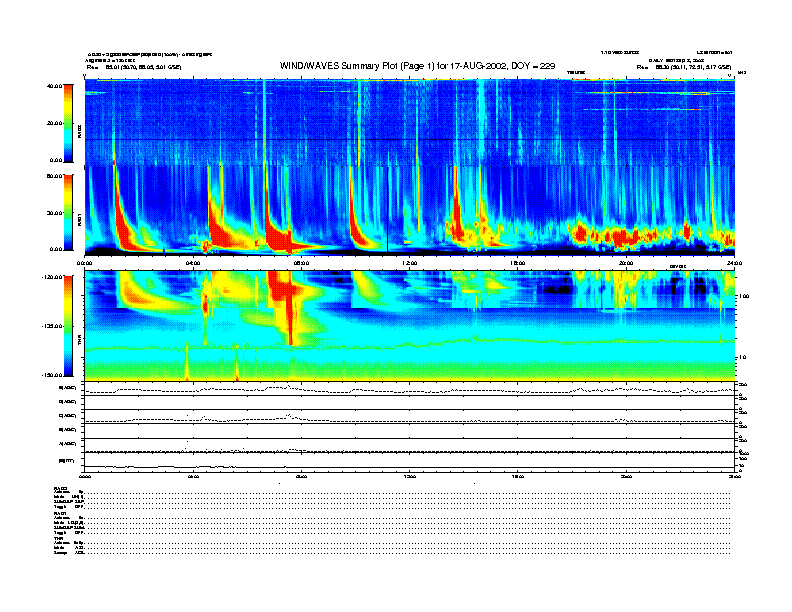Click the 00:00 label under the RAD1 panel
Viewport: 792px width, 612px height.
pyautogui.click(x=84, y=263)
